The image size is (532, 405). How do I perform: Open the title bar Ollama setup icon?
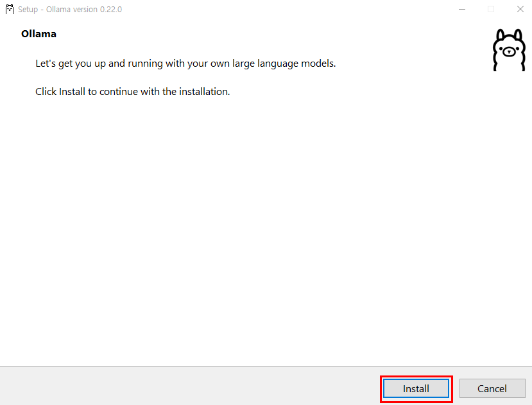[10, 9]
